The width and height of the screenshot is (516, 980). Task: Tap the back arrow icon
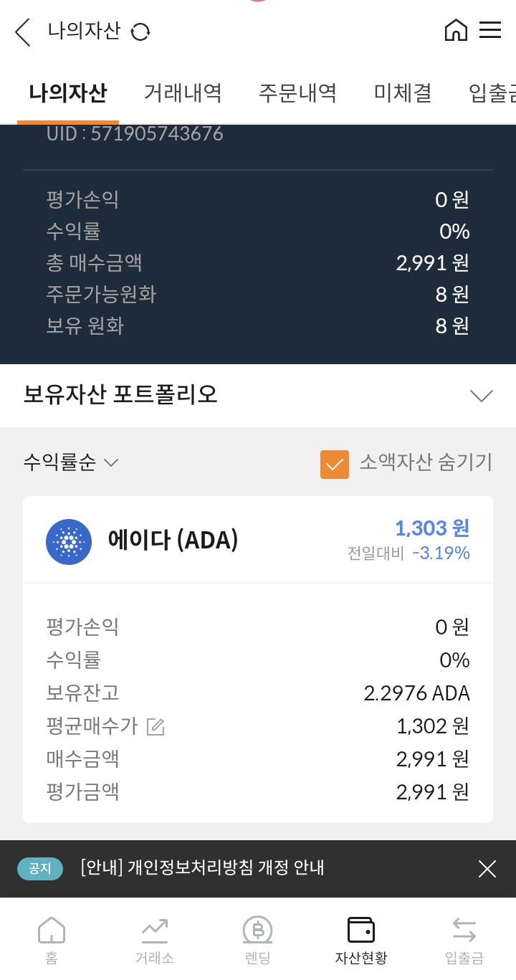tap(23, 32)
